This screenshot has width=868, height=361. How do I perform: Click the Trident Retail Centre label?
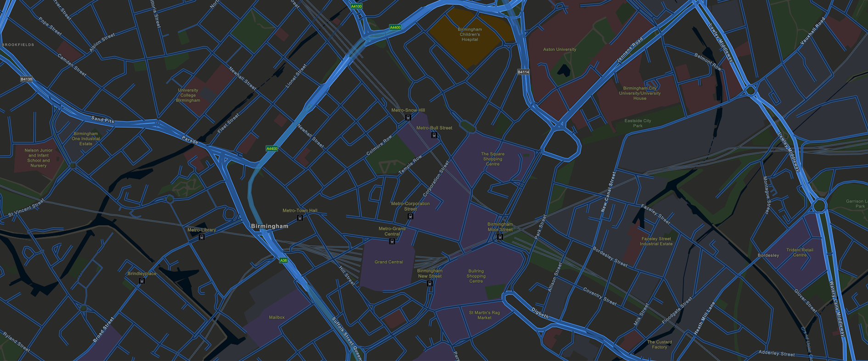800,253
